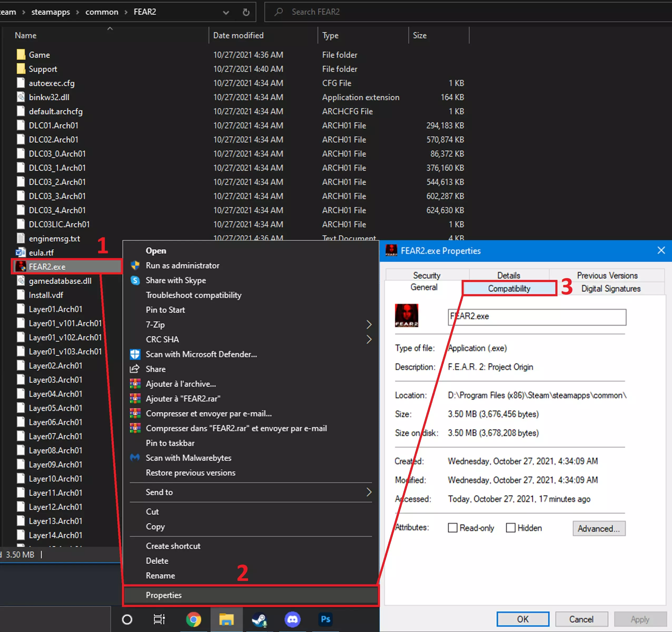Viewport: 672px width, 632px height.
Task: Click the Advanced... attributes button
Action: [x=599, y=529]
